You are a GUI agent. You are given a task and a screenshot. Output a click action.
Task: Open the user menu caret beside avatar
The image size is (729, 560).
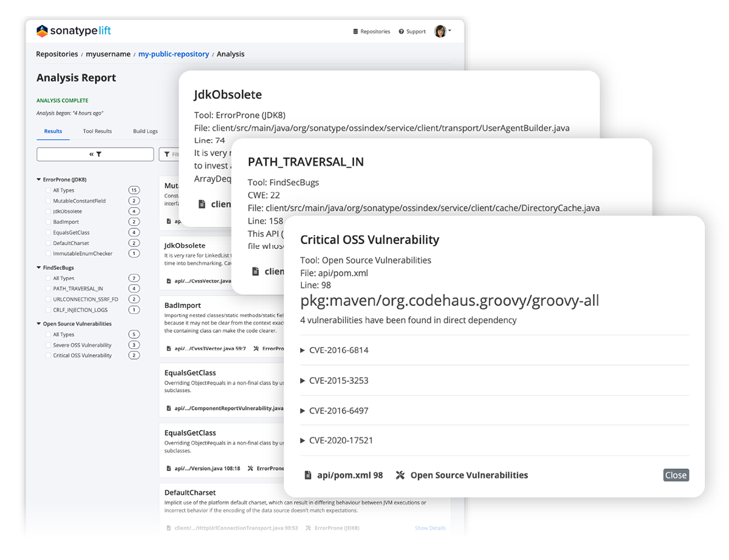(450, 31)
